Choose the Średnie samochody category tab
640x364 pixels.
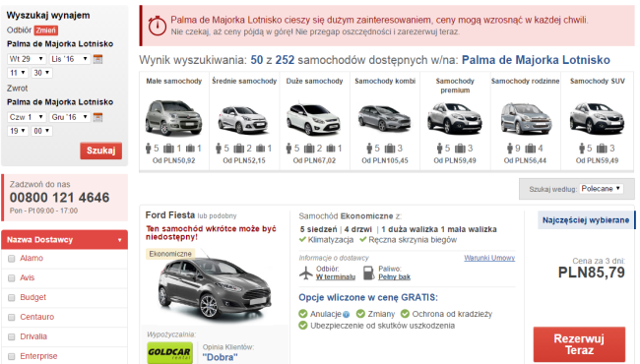pos(244,121)
